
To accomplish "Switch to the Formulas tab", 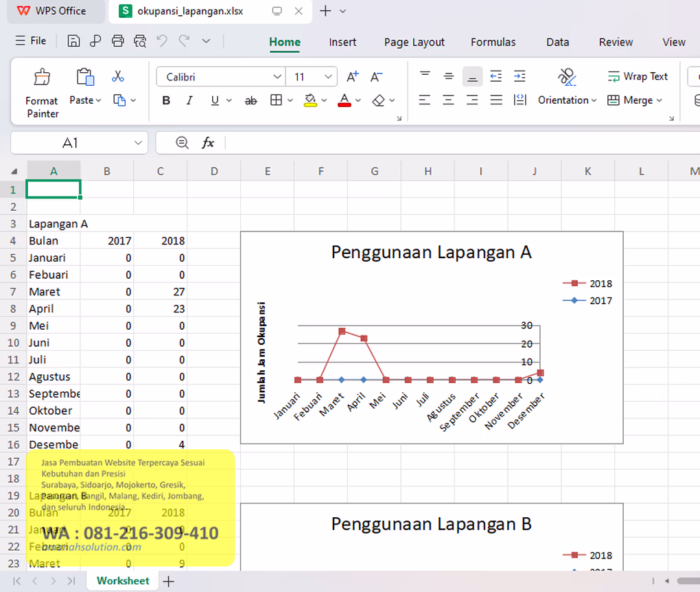I will coord(493,42).
